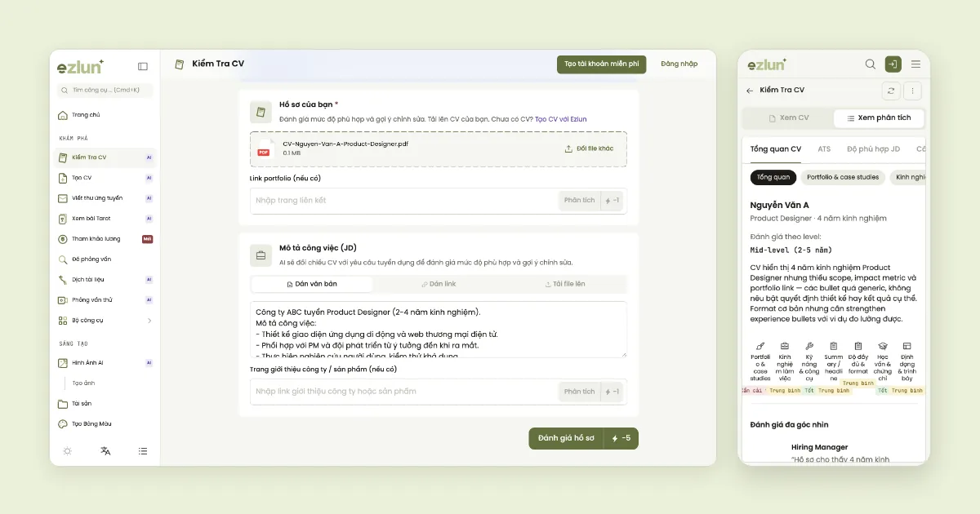Screen dimensions: 980x514
Task: Open Trang chủ home icon in sidebar
Action: [63, 115]
